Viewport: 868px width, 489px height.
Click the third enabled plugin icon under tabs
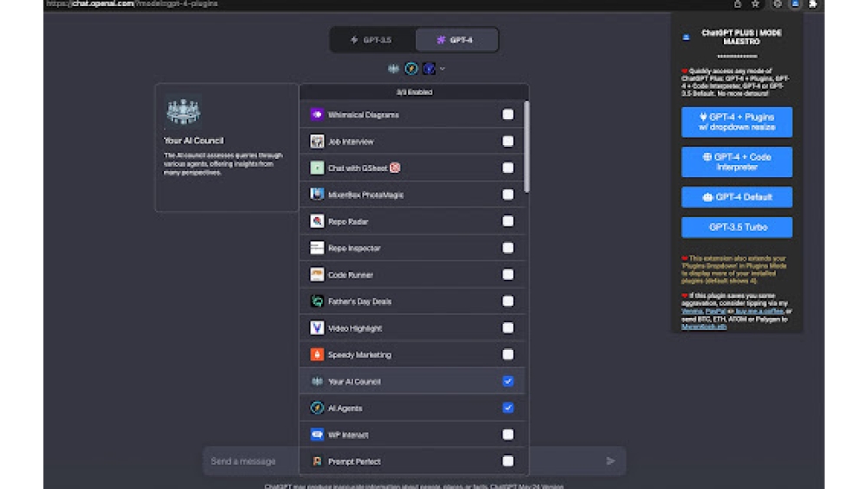tap(429, 69)
